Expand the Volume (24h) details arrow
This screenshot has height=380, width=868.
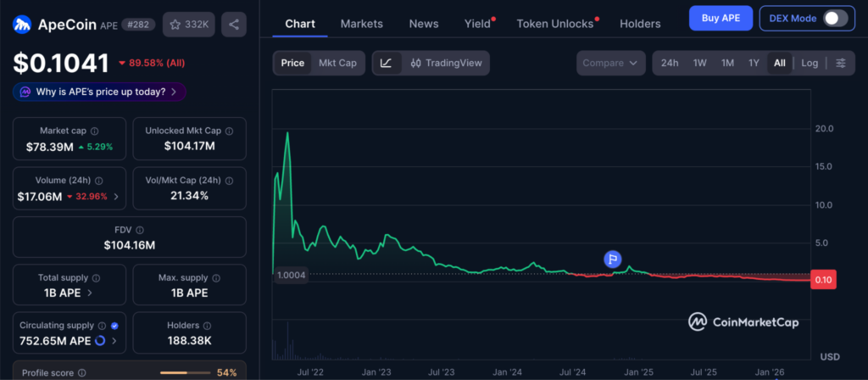click(x=115, y=197)
